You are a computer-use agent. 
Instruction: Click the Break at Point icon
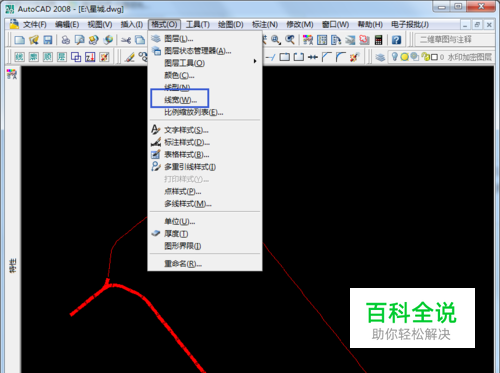(x=284, y=57)
